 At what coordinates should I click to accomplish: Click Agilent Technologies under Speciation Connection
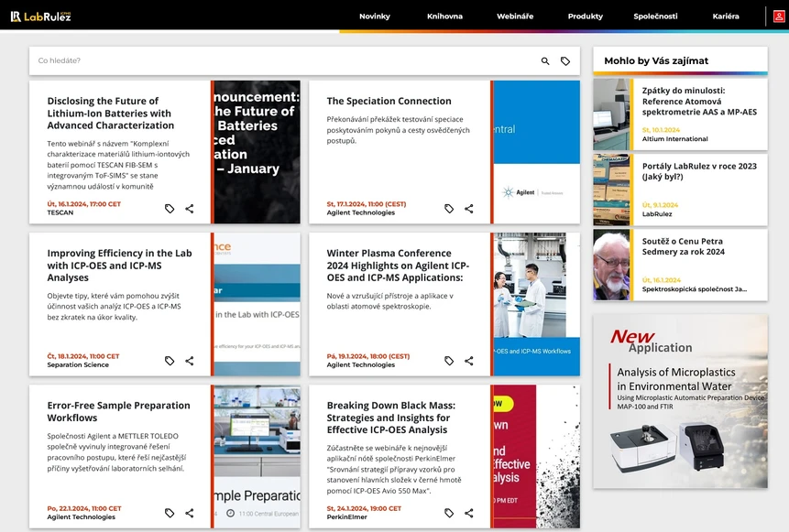[x=361, y=212]
